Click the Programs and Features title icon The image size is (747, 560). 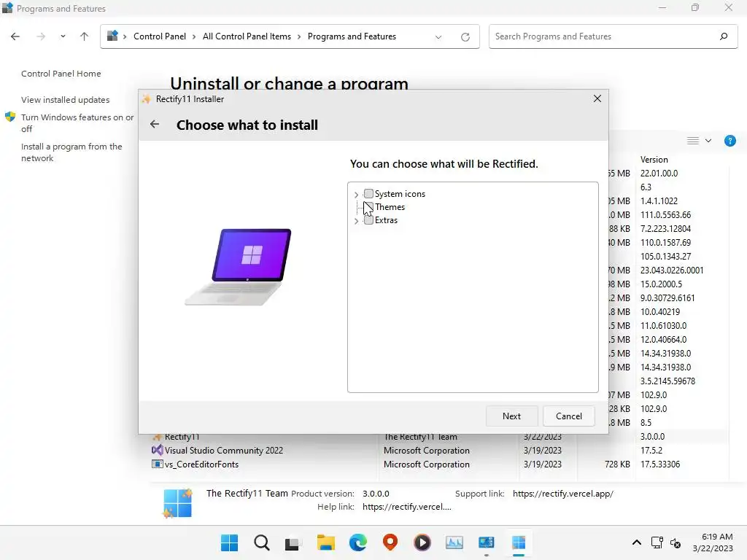(x=7, y=8)
